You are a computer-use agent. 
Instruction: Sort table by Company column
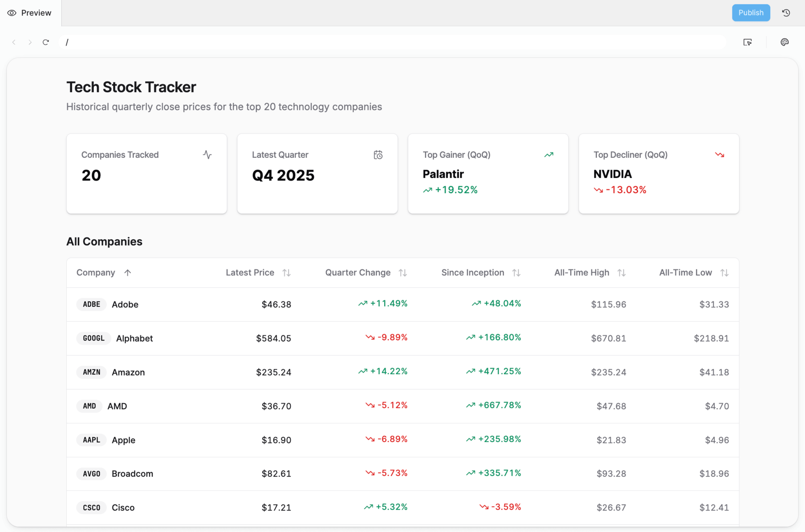[104, 273]
